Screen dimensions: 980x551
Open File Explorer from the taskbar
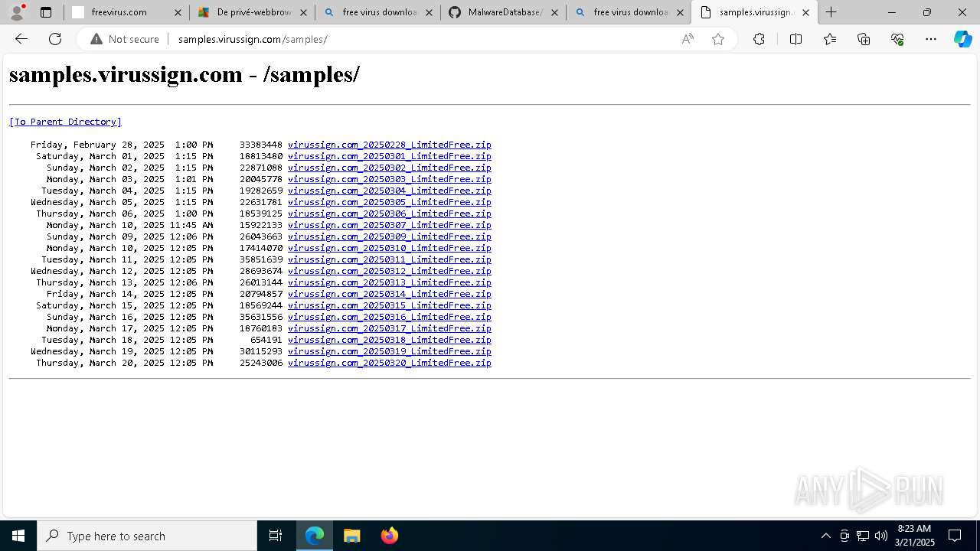coord(351,536)
